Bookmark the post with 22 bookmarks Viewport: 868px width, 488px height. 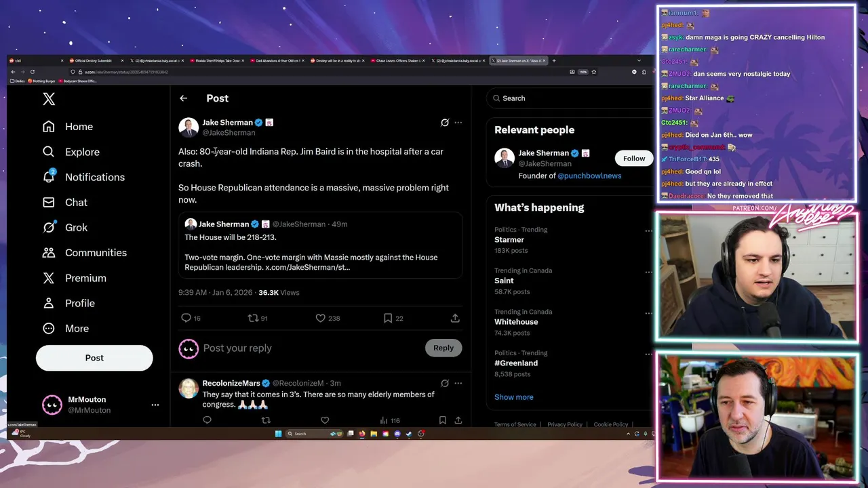[388, 318]
